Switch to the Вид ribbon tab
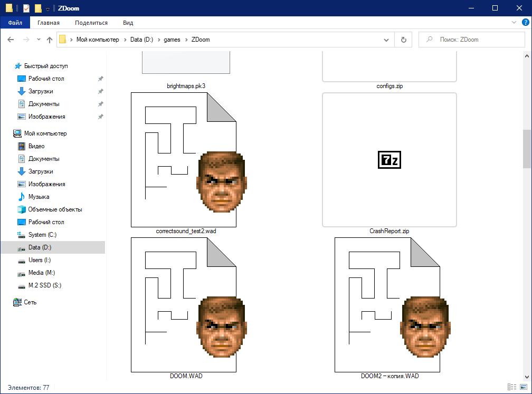This screenshot has height=394, width=532. [128, 23]
